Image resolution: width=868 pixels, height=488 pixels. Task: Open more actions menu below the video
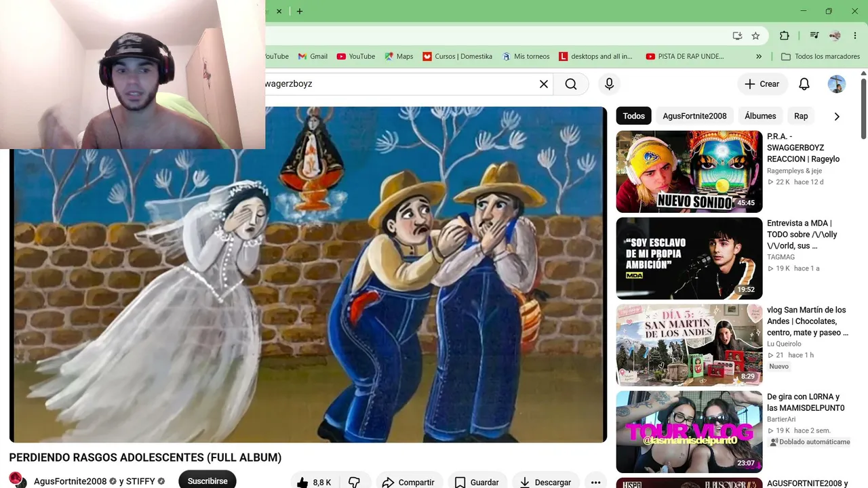[595, 483]
